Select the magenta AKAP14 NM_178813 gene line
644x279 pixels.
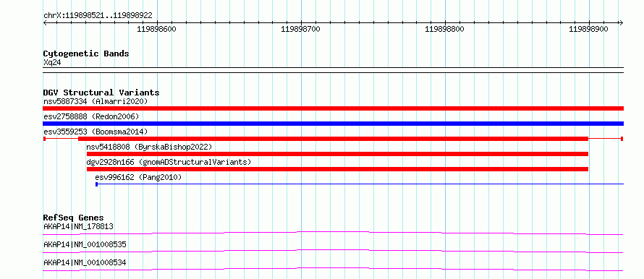click(x=333, y=233)
